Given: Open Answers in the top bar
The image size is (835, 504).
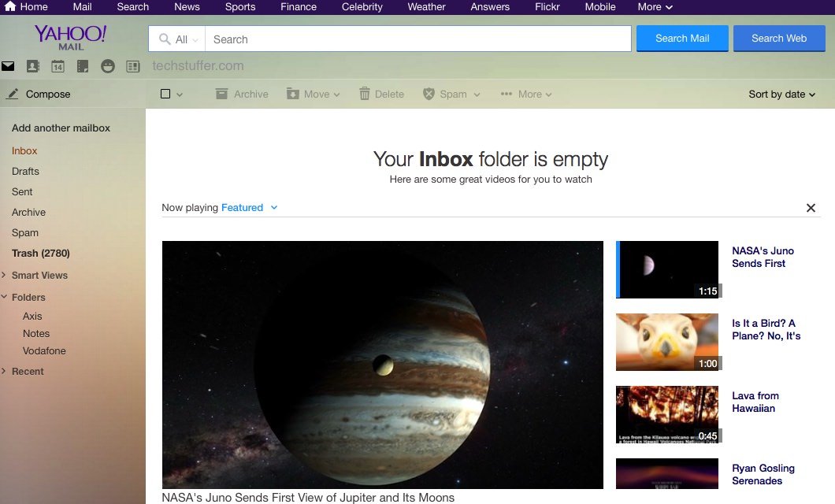Looking at the screenshot, I should coord(490,7).
